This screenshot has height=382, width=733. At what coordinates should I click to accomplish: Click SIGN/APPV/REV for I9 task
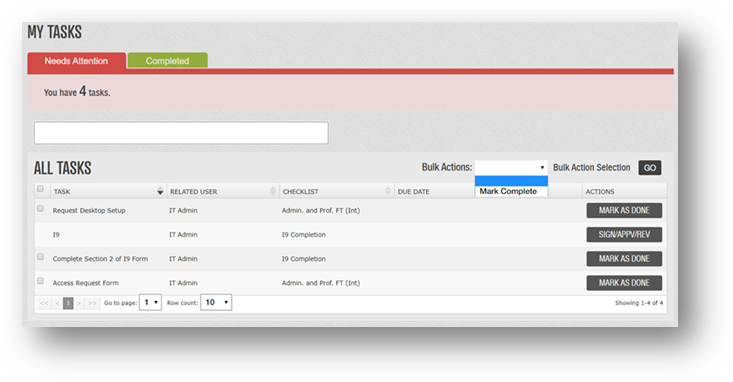click(624, 235)
